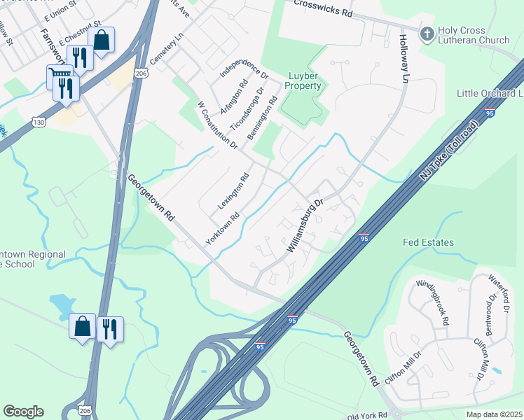Screen dimensions: 524x420
Task: Click the shopping bag marker near E Chestnut St
Action: [x=102, y=40]
